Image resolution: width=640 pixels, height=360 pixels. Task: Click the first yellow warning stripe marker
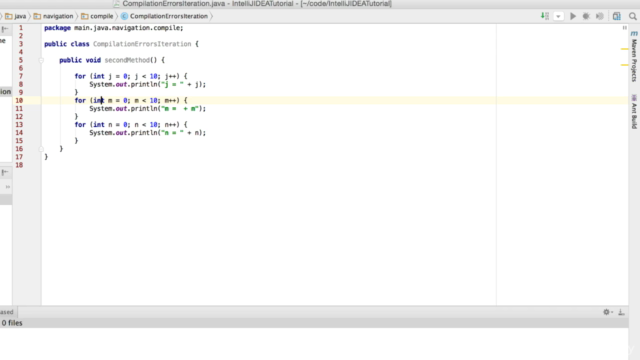[x=624, y=49]
